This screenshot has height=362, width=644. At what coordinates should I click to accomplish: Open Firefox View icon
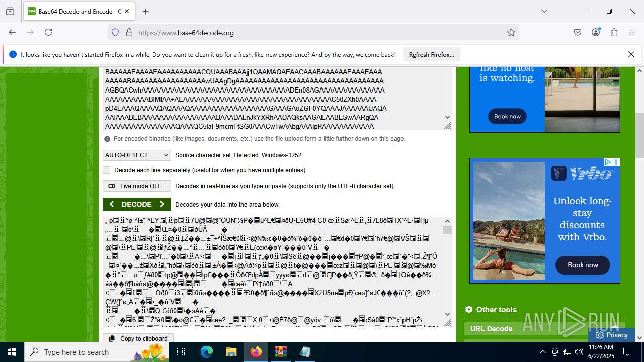click(10, 11)
